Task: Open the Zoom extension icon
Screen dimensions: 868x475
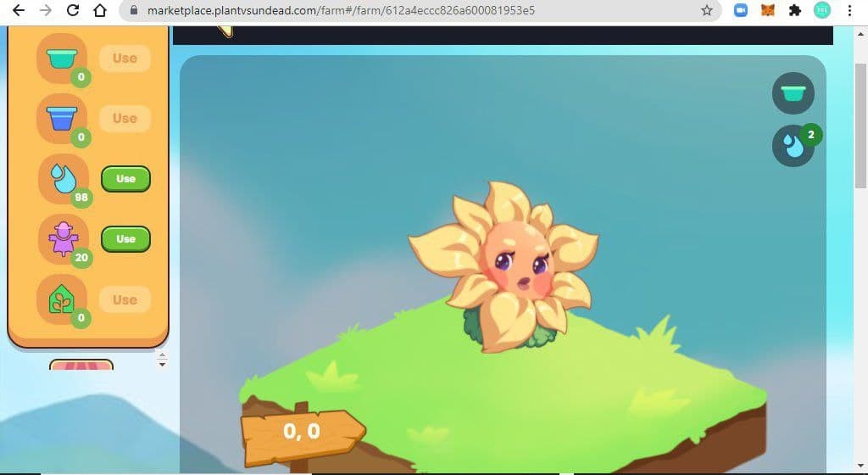Action: [740, 10]
